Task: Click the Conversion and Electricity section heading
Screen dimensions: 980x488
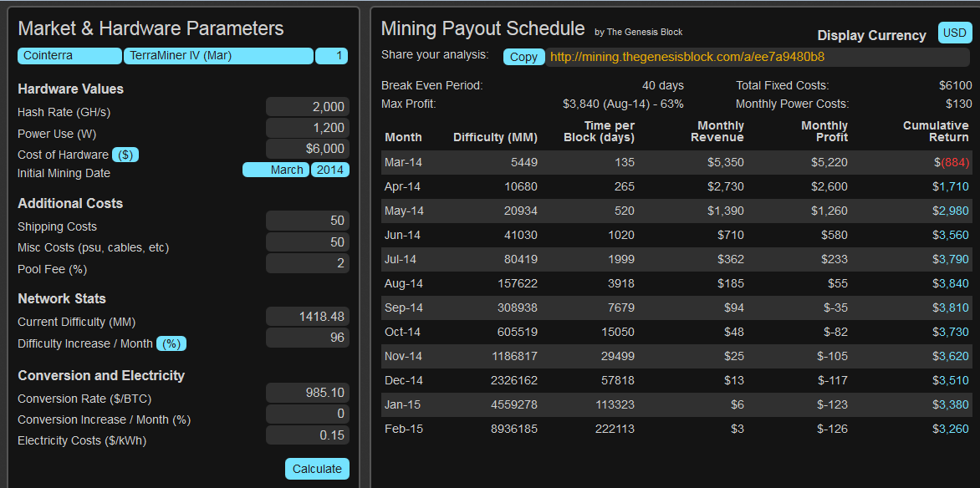Action: pos(101,375)
